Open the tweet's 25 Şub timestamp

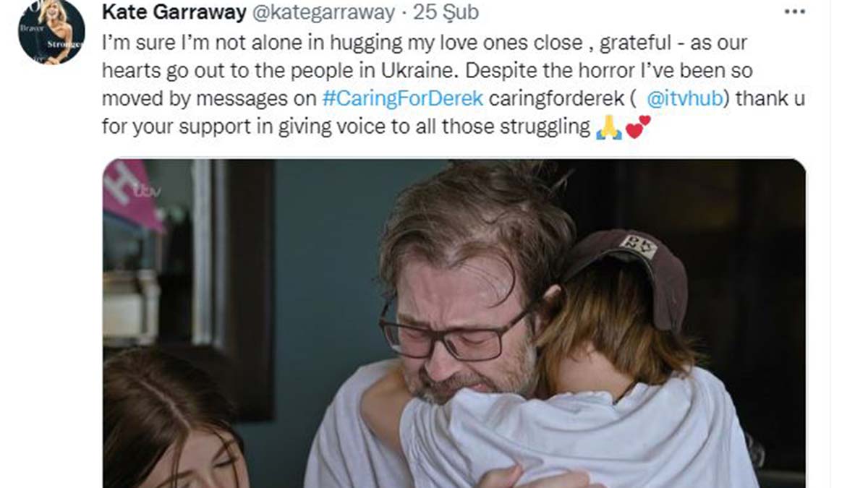coord(447,12)
